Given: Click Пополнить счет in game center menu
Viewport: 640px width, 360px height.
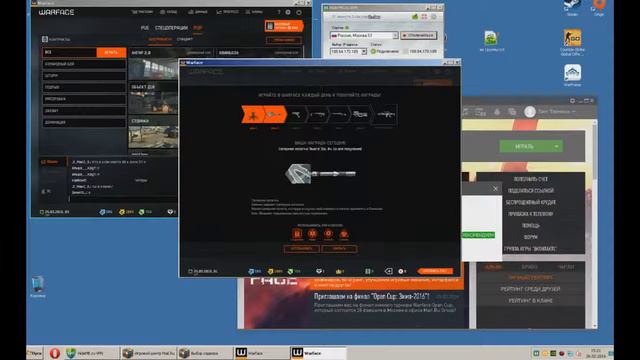Looking at the screenshot, I should (x=531, y=179).
